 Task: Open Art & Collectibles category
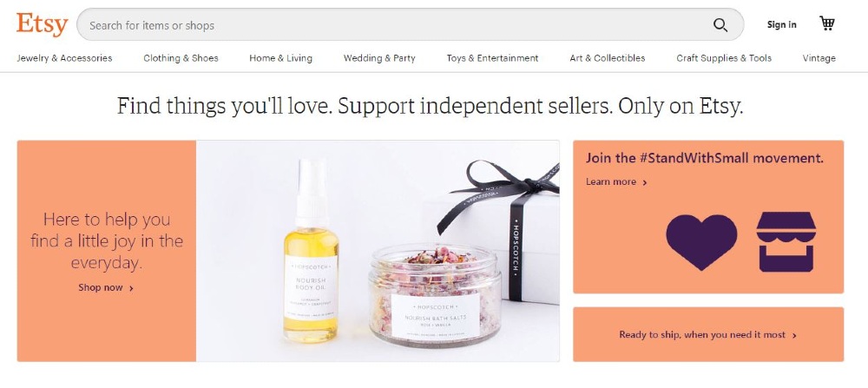click(x=608, y=58)
